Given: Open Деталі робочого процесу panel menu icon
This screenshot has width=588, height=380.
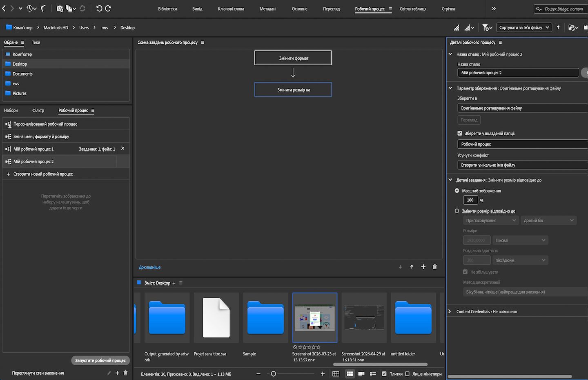Looking at the screenshot, I should (x=500, y=42).
